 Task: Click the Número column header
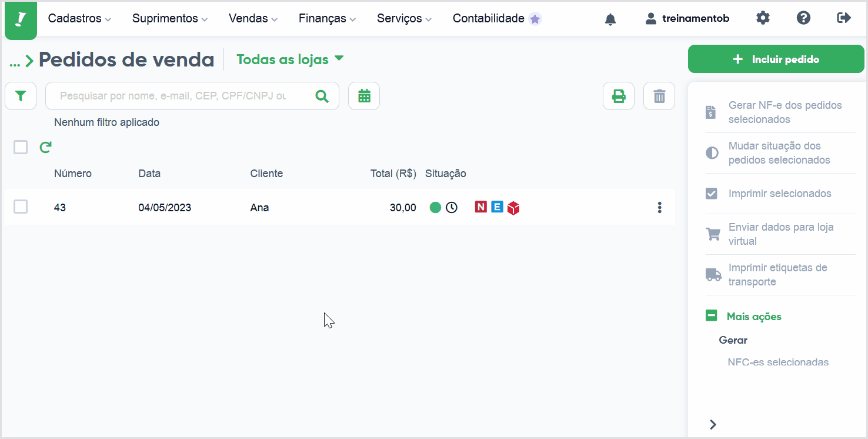(73, 174)
